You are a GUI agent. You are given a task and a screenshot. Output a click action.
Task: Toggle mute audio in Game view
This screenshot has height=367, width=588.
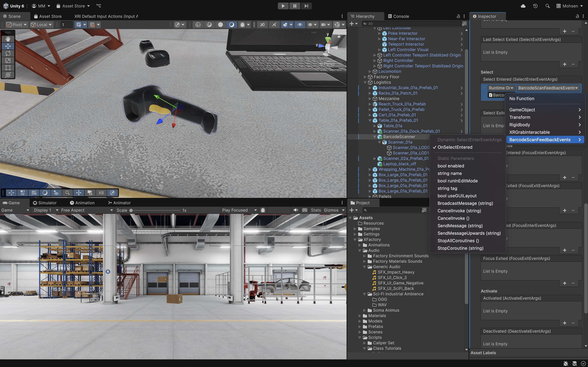point(296,210)
